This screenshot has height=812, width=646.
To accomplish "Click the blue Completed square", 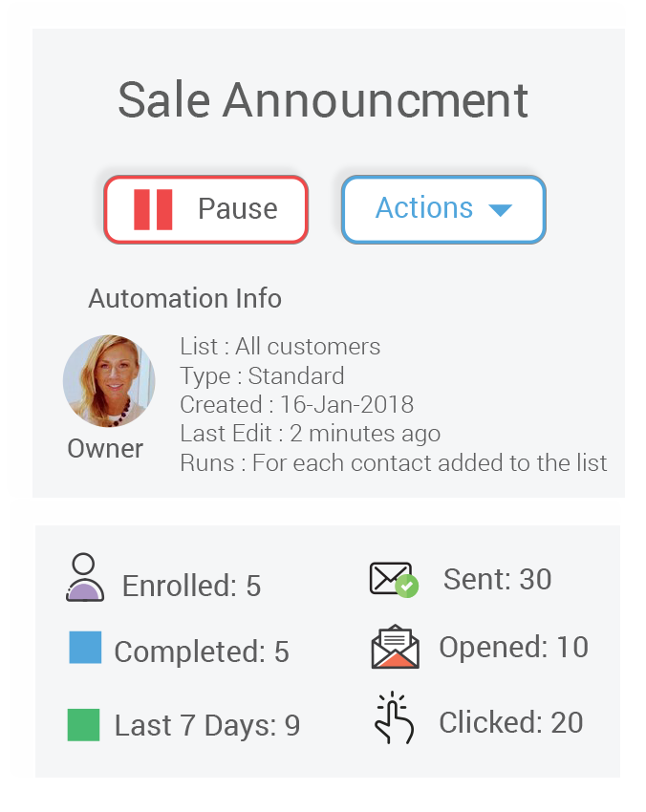I will 85,648.
